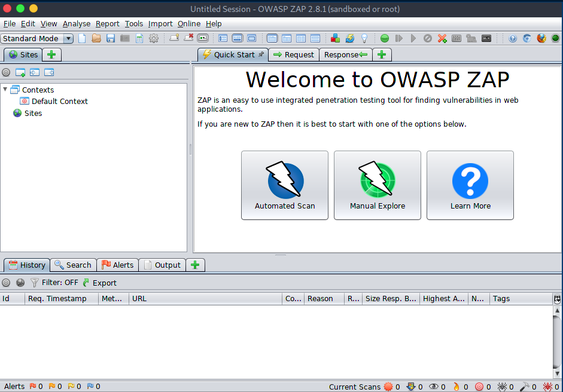The height and width of the screenshot is (392, 563).
Task: Create a new session with the blank page icon
Action: tap(82, 38)
